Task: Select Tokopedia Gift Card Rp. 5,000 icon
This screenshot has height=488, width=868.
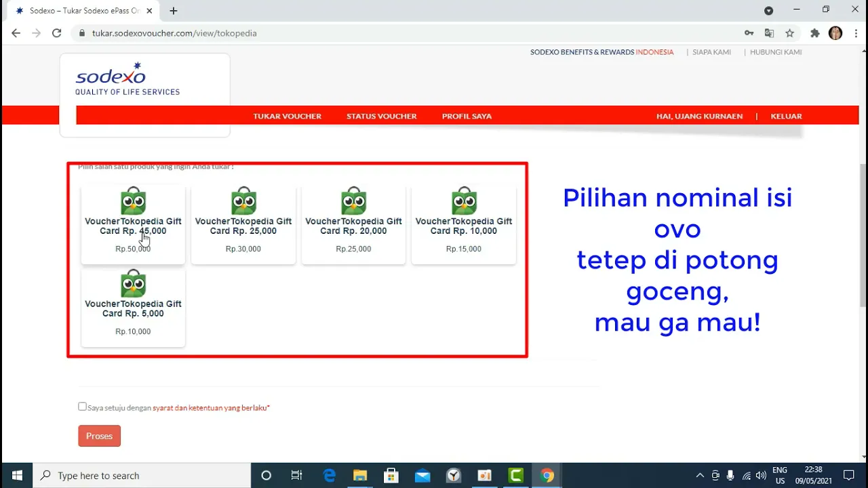Action: [133, 283]
